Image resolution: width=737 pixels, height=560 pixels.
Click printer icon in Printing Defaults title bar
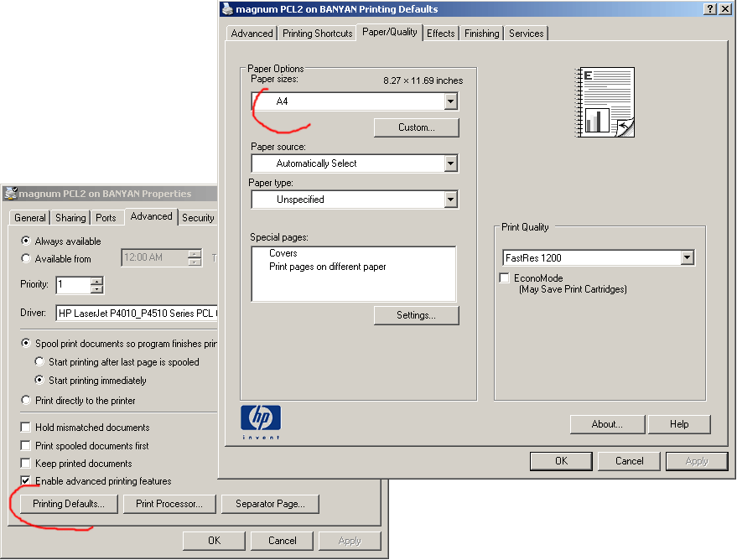[x=226, y=9]
